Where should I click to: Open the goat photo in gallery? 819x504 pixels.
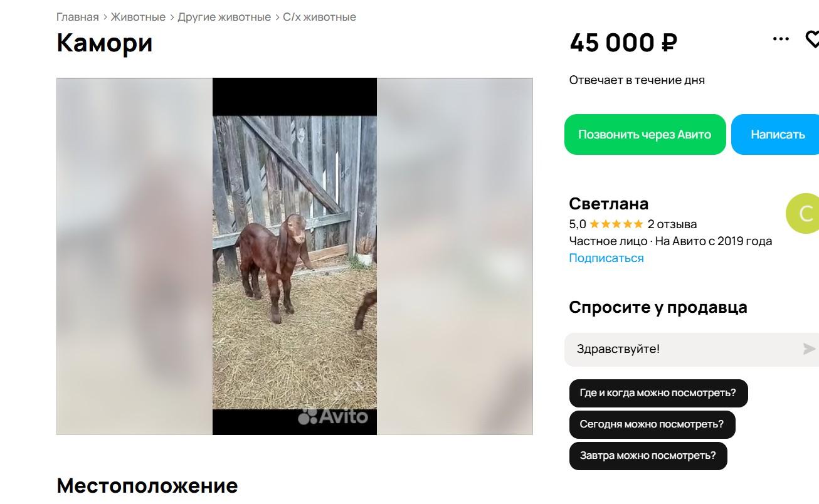tap(295, 256)
